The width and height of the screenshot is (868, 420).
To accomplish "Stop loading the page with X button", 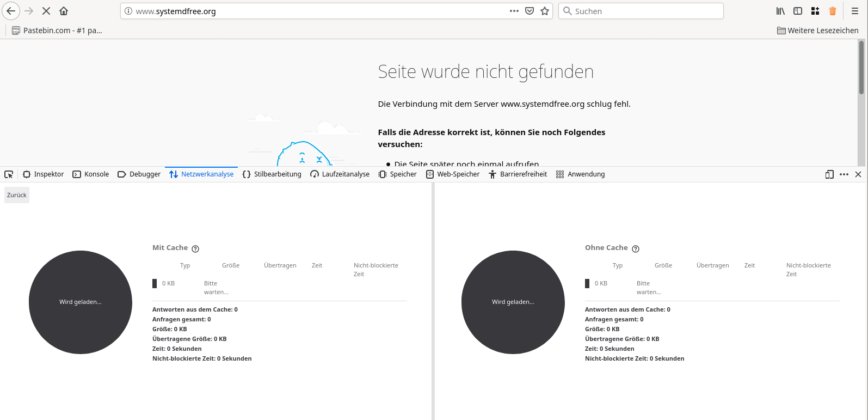I will (x=46, y=11).
